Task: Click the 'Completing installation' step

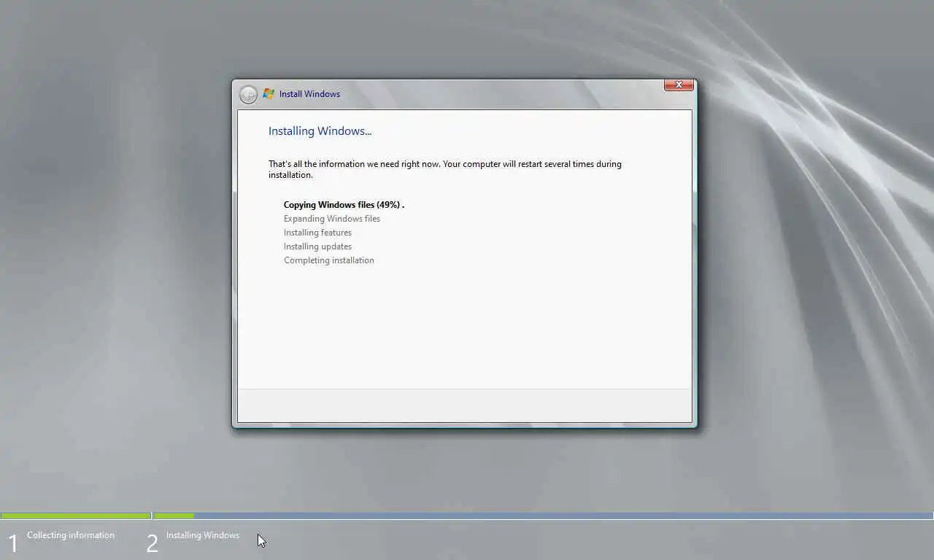Action: coord(328,260)
